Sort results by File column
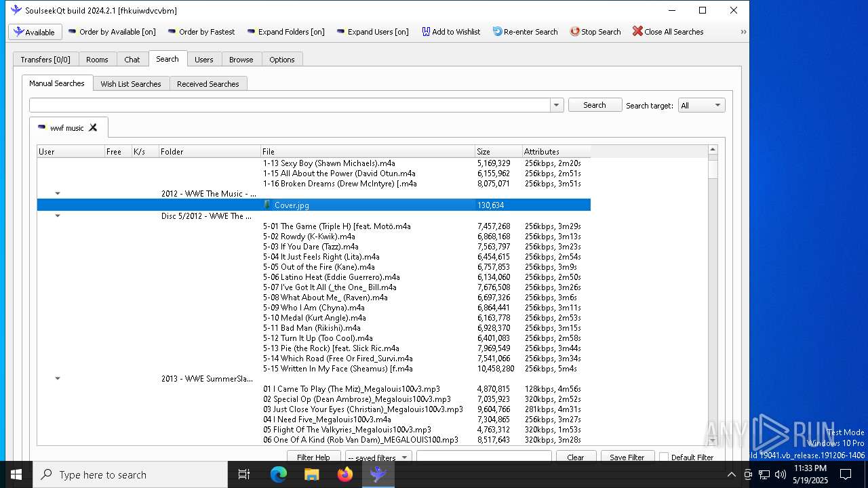868x488 pixels. click(x=368, y=151)
